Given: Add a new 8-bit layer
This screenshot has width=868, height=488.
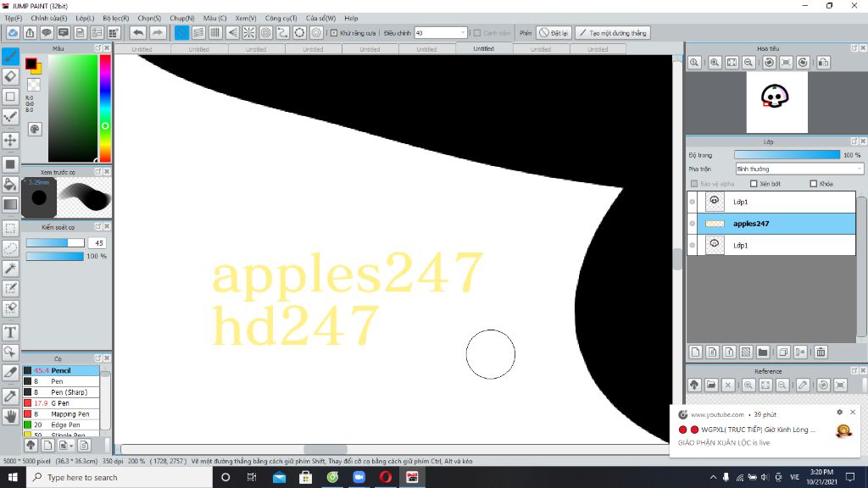Looking at the screenshot, I should tap(712, 352).
